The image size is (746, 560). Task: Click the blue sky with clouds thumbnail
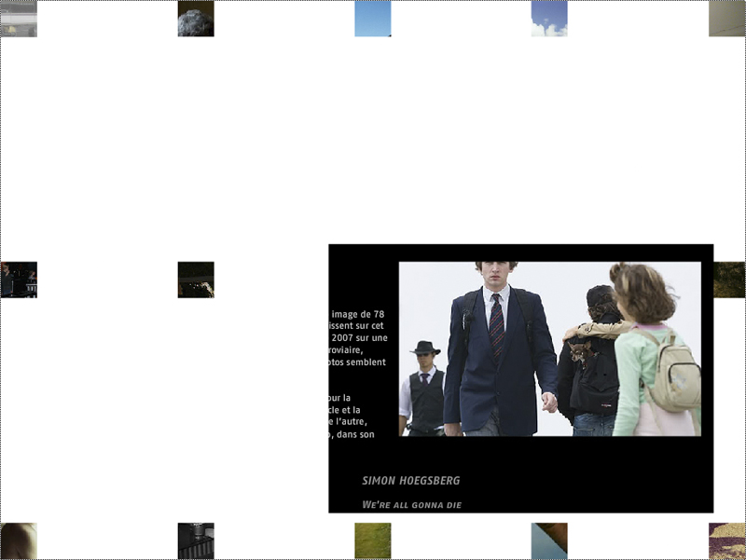[x=549, y=19]
